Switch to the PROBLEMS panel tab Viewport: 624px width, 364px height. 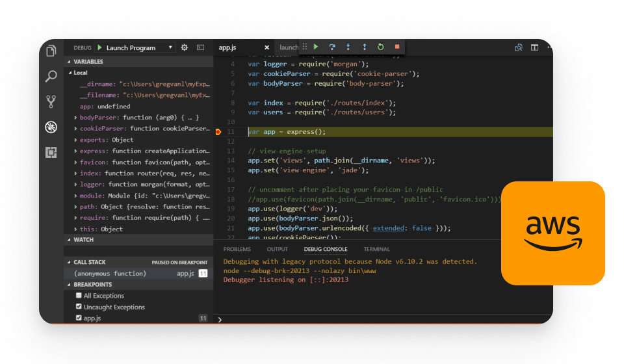237,249
